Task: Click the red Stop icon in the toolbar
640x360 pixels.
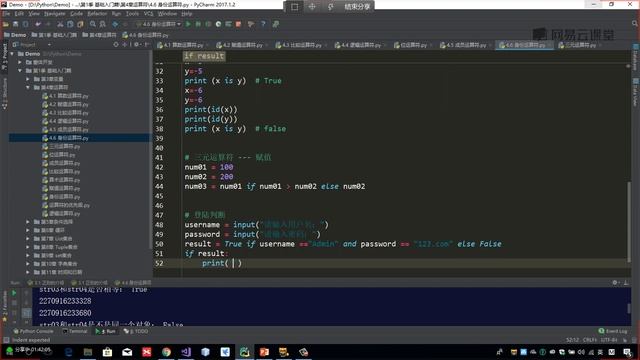Action: [x=238, y=24]
